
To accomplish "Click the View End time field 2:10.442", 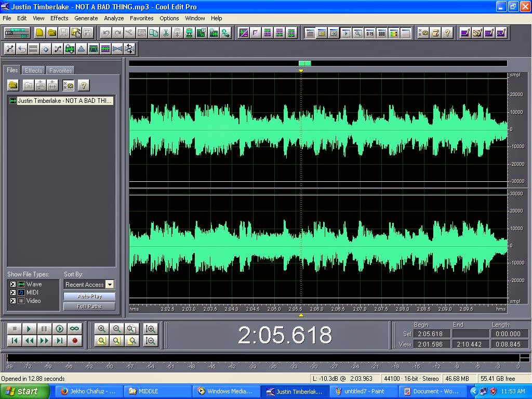I will point(471,344).
